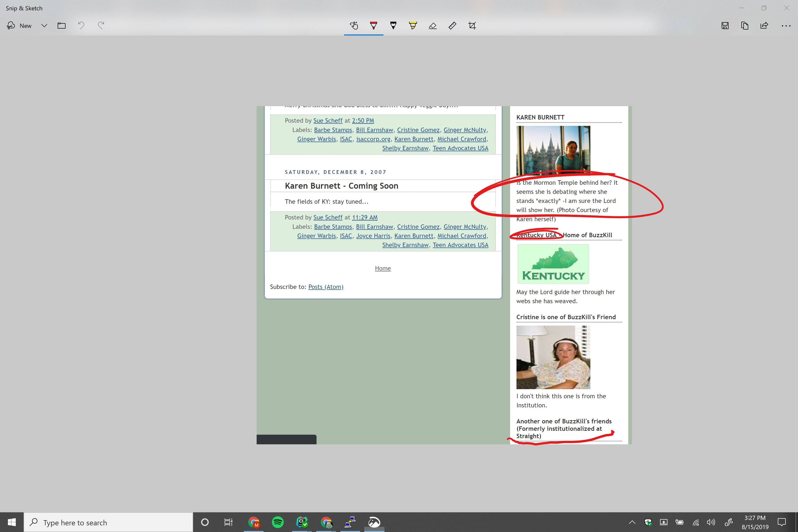798x532 pixels.
Task: Show hidden system tray icons
Action: pos(632,522)
